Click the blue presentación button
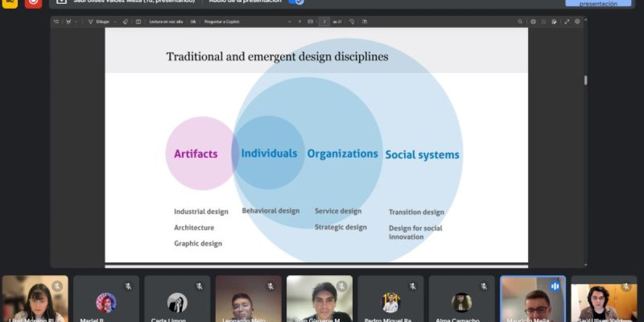Viewport: 644px width, 322px height. [598, 3]
